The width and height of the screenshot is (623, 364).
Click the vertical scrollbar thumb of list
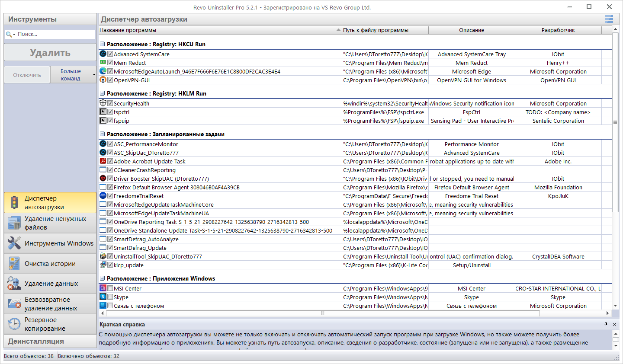615,122
